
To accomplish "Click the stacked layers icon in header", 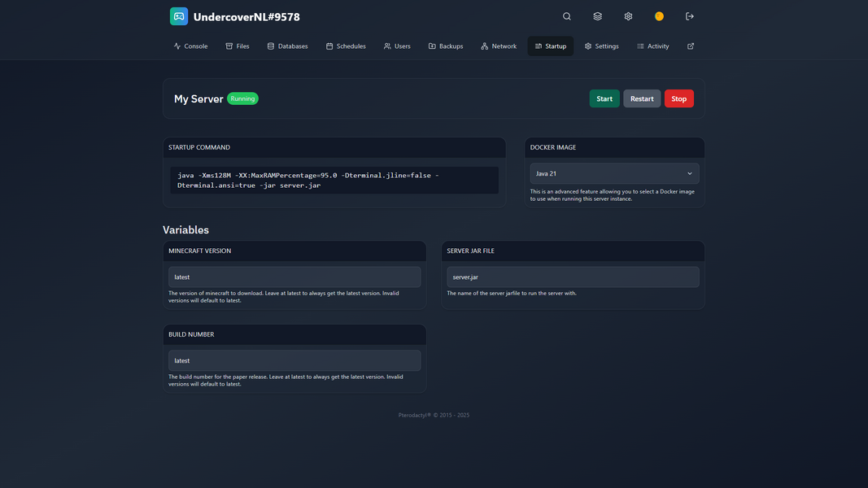I will pos(597,16).
